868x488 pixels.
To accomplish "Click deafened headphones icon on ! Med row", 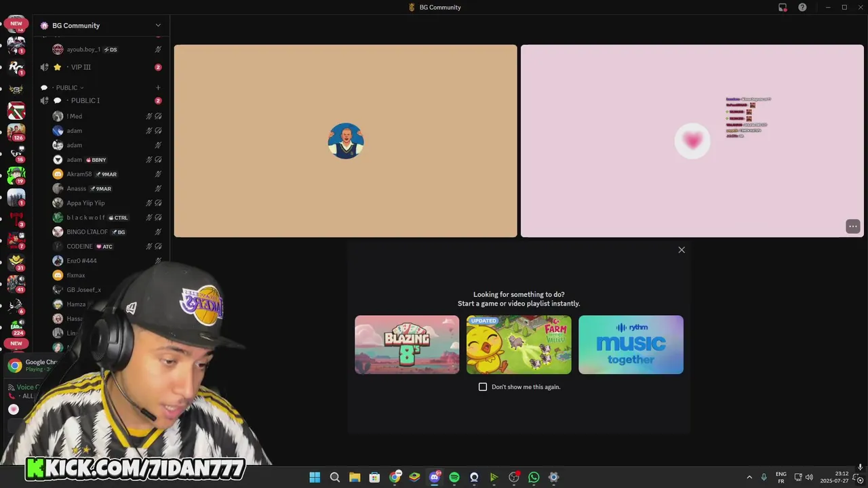I will 158,116.
